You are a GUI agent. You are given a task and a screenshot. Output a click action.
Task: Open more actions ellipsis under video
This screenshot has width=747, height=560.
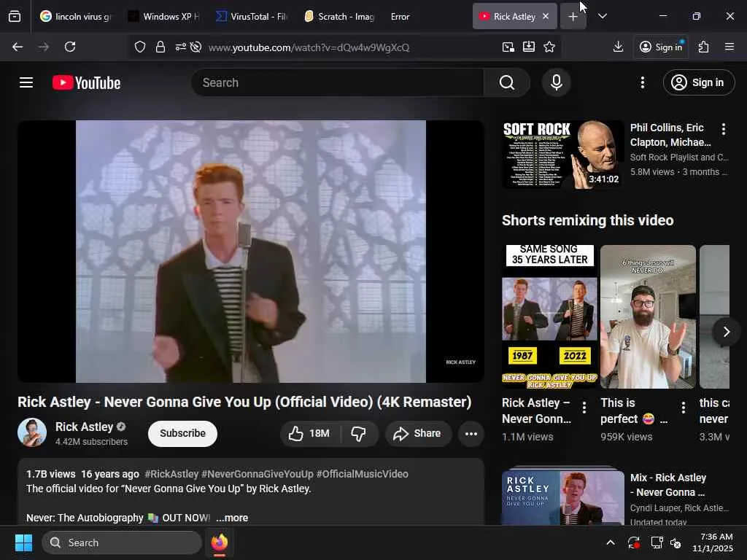(x=471, y=433)
